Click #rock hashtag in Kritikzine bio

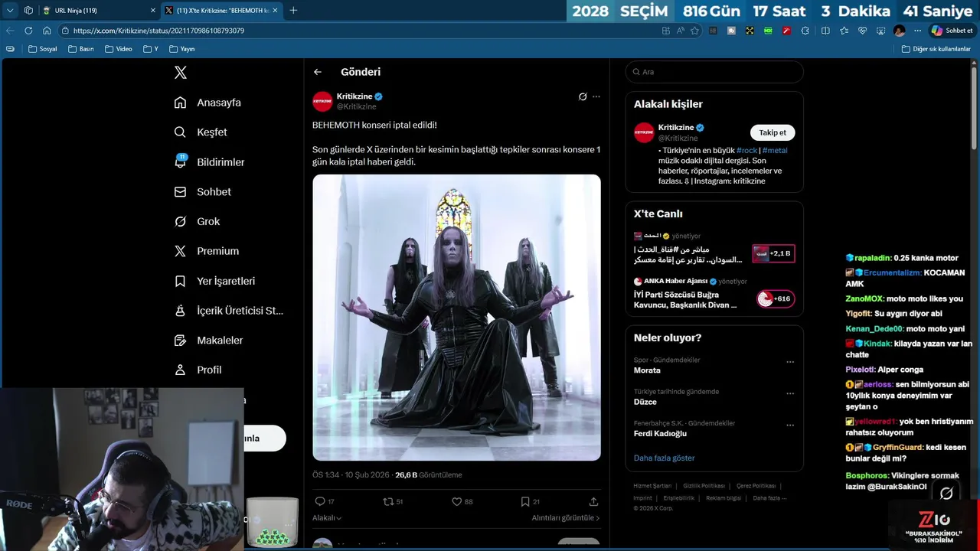click(746, 151)
